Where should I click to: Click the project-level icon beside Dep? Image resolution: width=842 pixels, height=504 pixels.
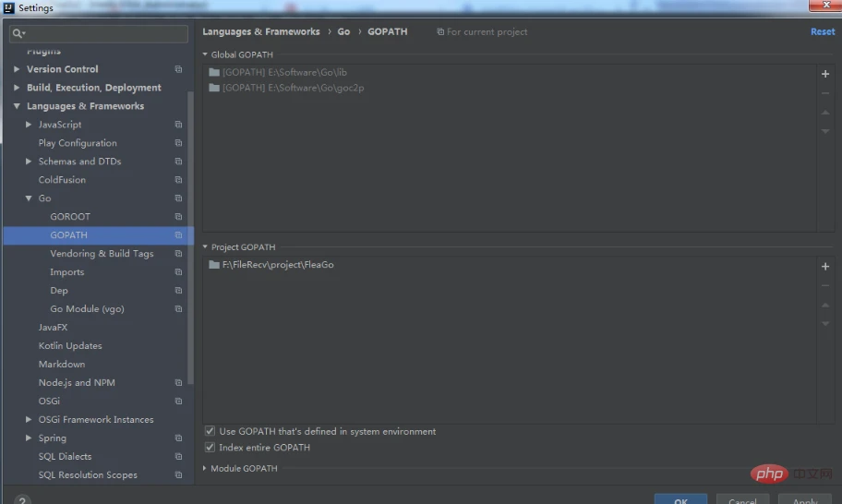(178, 291)
